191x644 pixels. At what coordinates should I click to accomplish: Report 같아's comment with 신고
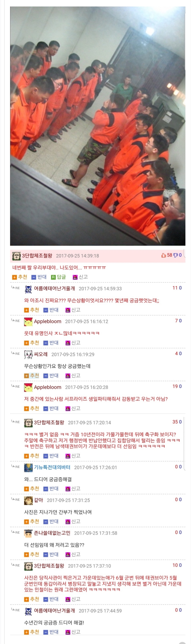click(x=73, y=521)
